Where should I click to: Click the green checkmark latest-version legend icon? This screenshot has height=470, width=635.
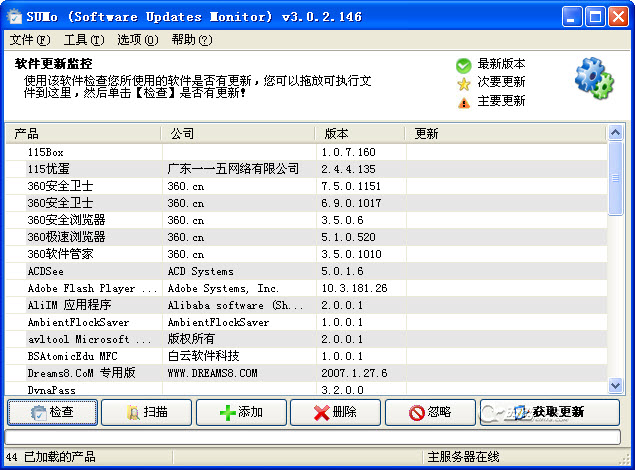464,65
